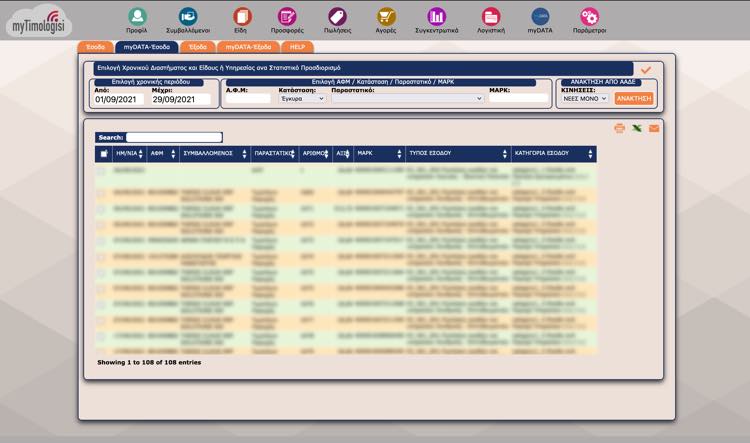Open the ΚΙΝΗΣΕΙΣ dropdown showing ΝΕΕΣ ΜΟΝΟ

(584, 99)
